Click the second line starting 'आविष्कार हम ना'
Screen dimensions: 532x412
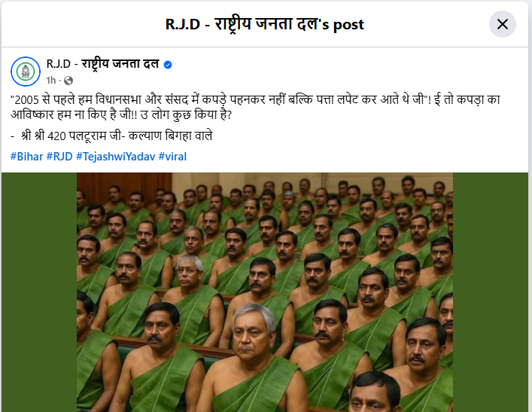tap(121, 114)
